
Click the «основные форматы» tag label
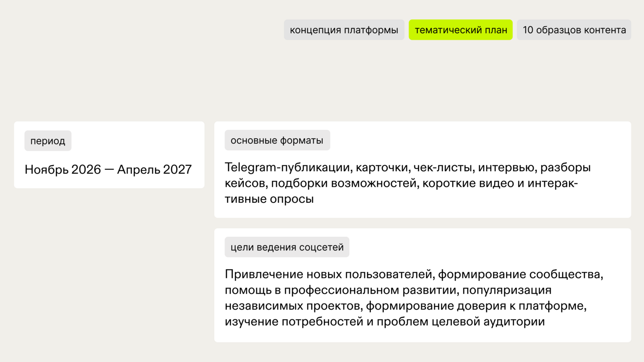click(277, 140)
